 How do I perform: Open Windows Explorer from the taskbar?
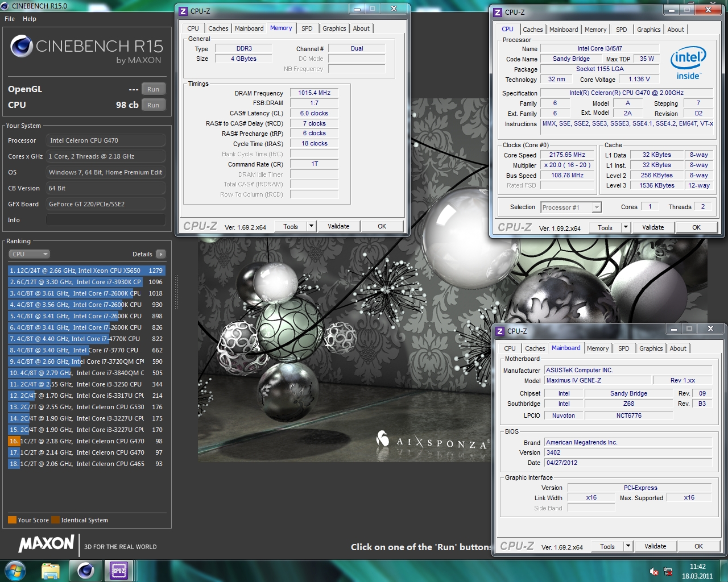click(51, 571)
